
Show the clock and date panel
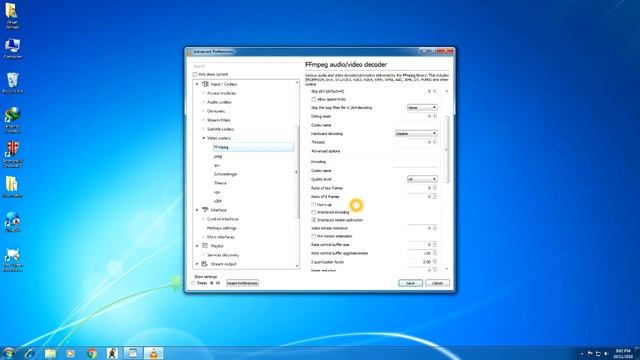click(x=623, y=353)
